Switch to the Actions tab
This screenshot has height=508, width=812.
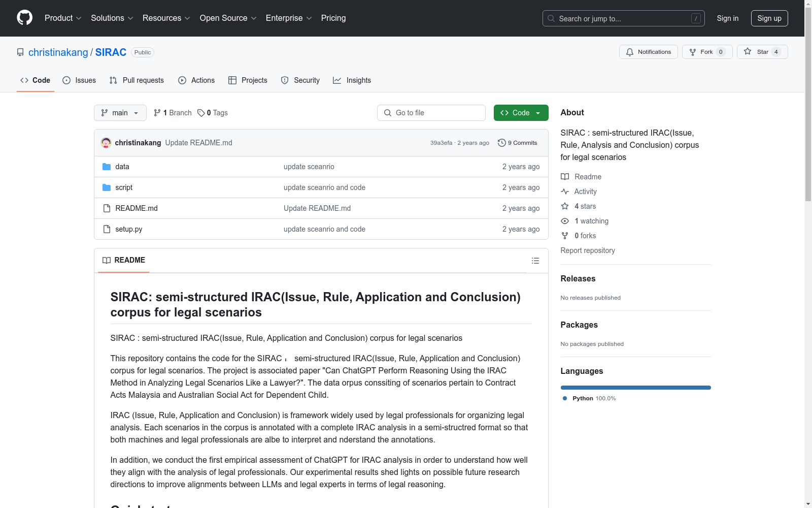click(196, 80)
